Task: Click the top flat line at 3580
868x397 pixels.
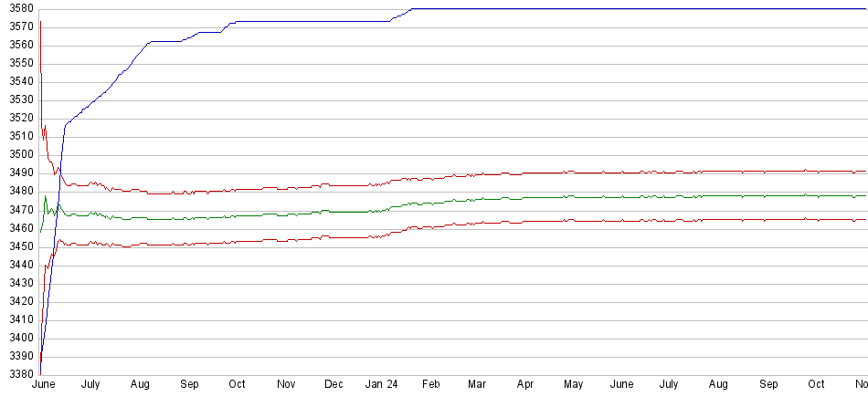Action: pos(640,9)
